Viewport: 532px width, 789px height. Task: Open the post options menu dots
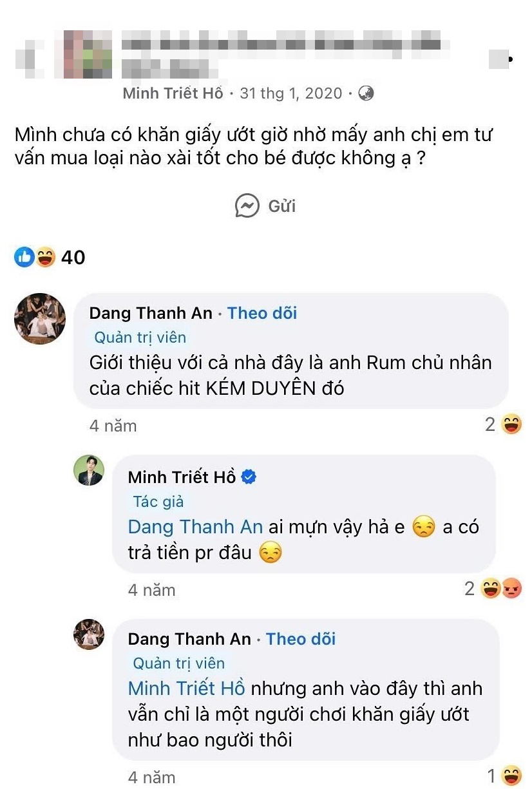point(509,60)
